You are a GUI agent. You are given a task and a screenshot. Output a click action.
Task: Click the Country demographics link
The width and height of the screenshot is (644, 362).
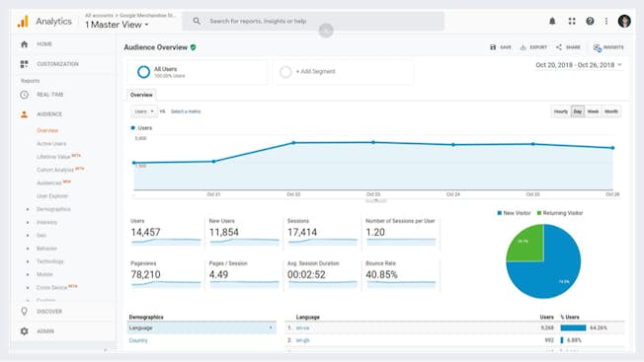coord(138,340)
